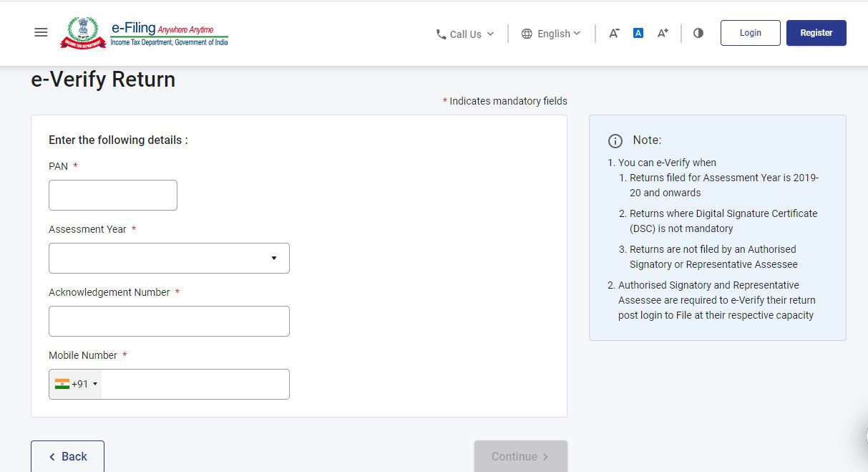This screenshot has height=472, width=868.
Task: Click inside the PAN input field
Action: (112, 195)
